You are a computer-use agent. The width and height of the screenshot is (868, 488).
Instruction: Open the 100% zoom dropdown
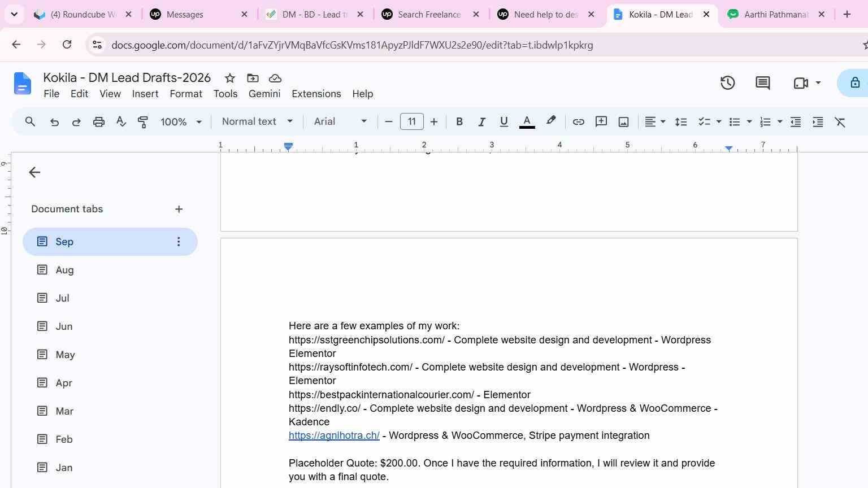[181, 122]
